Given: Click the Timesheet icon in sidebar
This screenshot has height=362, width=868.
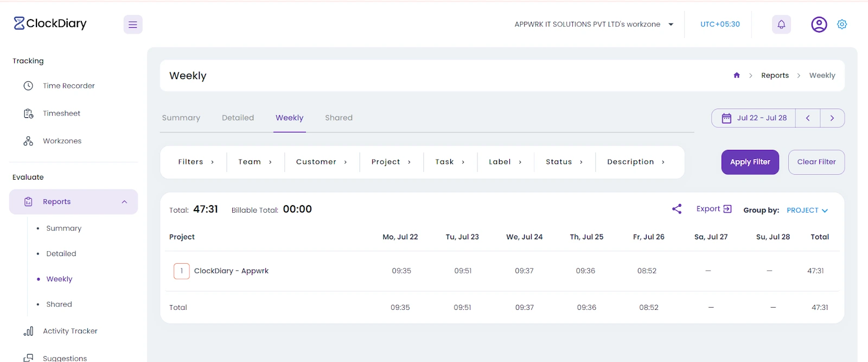Looking at the screenshot, I should pyautogui.click(x=28, y=113).
